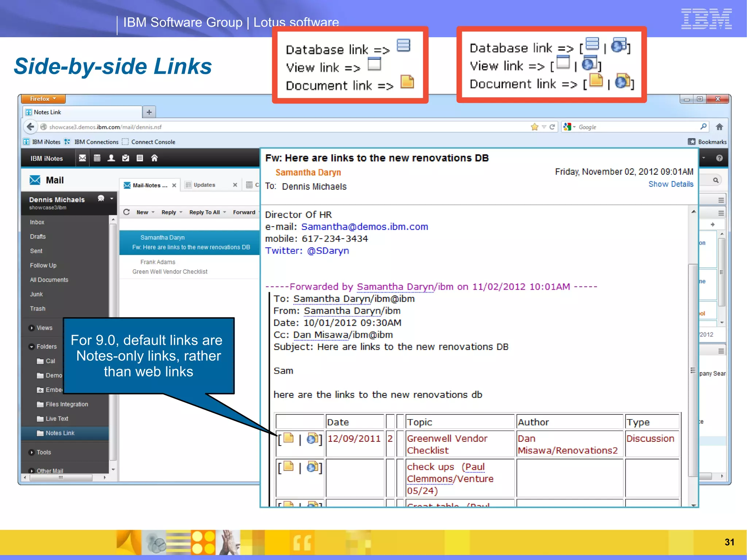Screen dimensions: 747x560
Task: Open the Calendar grid icon in iNotes toolbar
Action: (x=97, y=158)
